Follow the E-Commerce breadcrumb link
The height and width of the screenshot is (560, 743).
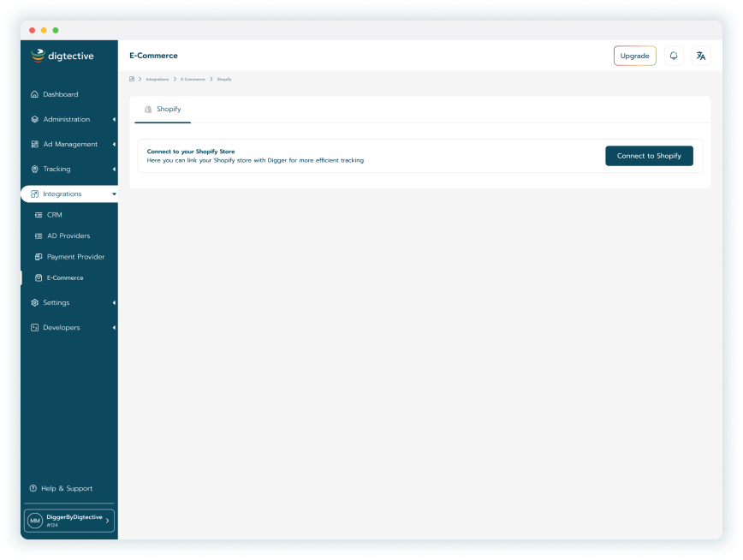193,79
